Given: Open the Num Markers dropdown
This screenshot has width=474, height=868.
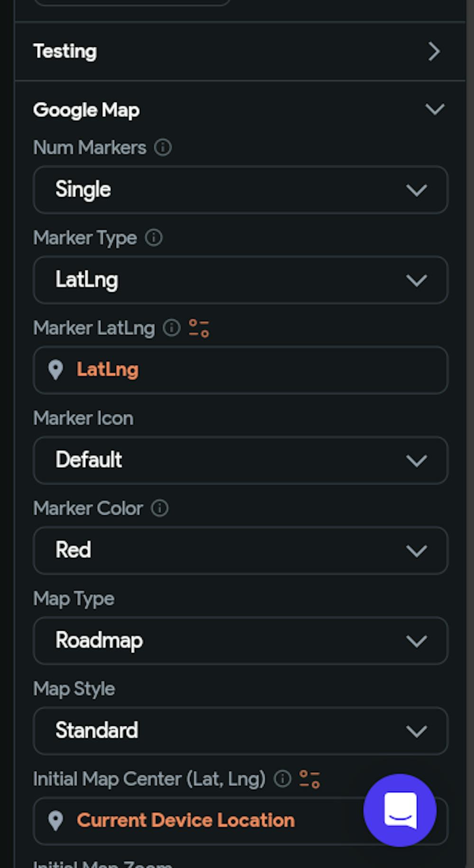Looking at the screenshot, I should click(240, 189).
